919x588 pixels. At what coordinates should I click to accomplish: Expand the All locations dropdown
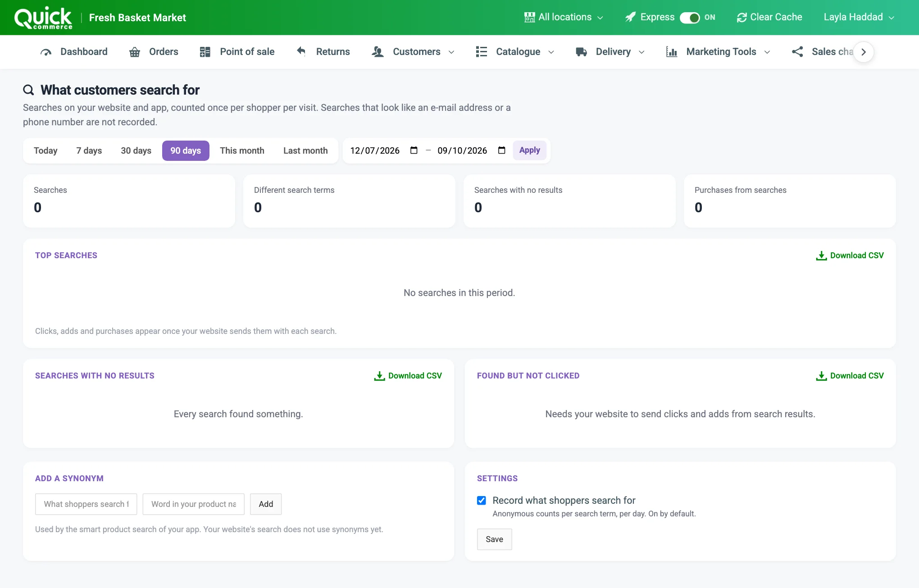pos(564,17)
